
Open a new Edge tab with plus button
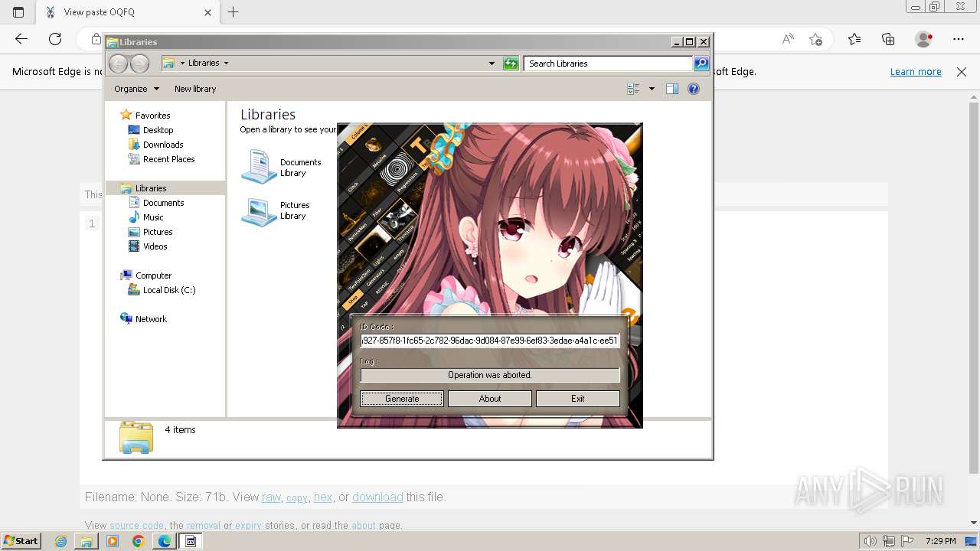[234, 12]
